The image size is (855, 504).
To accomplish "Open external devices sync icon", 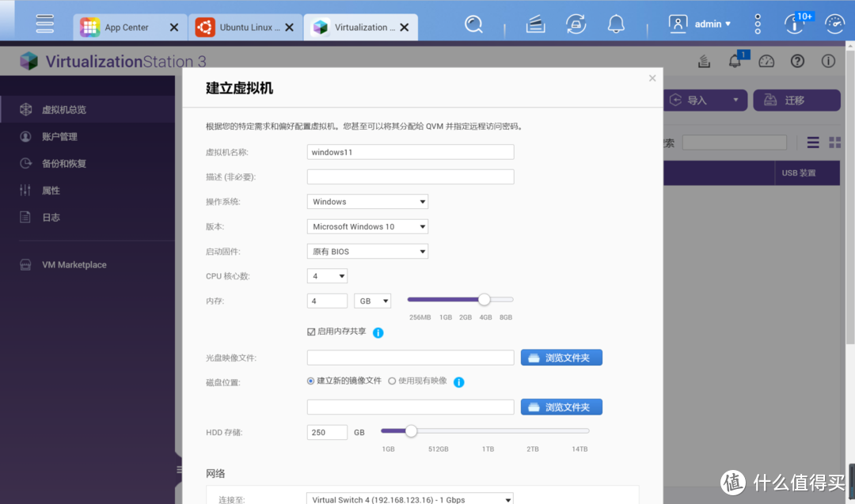I will pyautogui.click(x=576, y=24).
